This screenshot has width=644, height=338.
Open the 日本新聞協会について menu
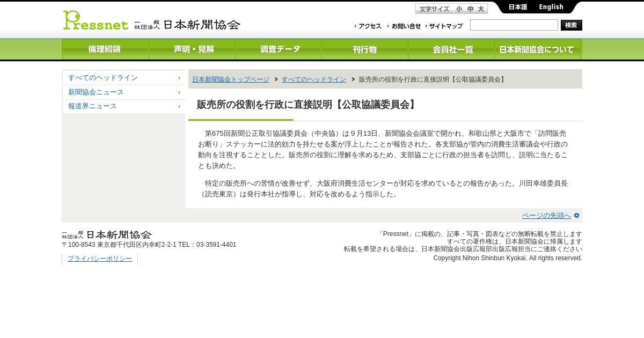pyautogui.click(x=538, y=49)
